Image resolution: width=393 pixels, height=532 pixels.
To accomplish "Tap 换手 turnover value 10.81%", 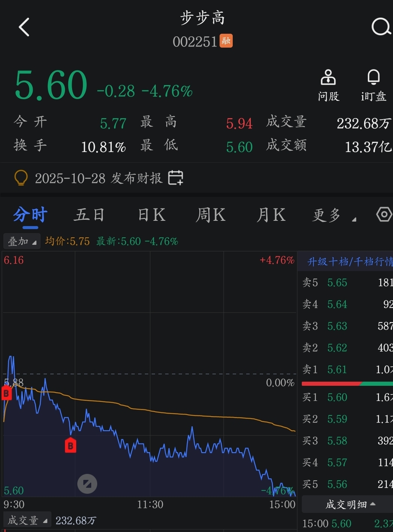I will (103, 147).
